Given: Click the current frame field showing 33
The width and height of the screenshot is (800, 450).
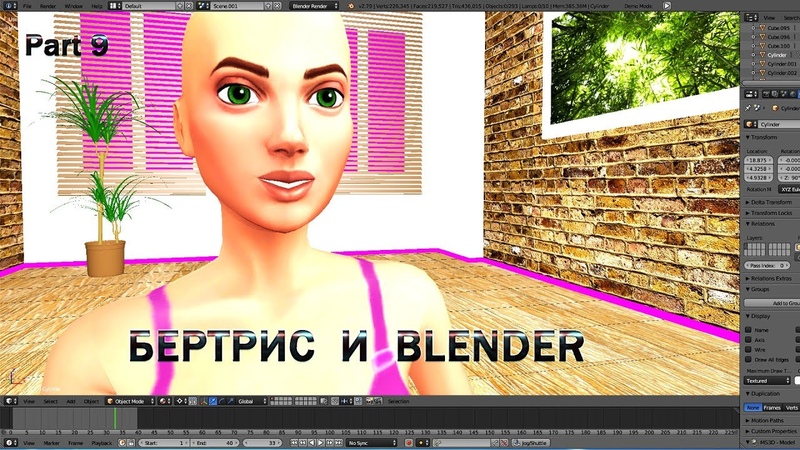Looking at the screenshot, I should 264,443.
